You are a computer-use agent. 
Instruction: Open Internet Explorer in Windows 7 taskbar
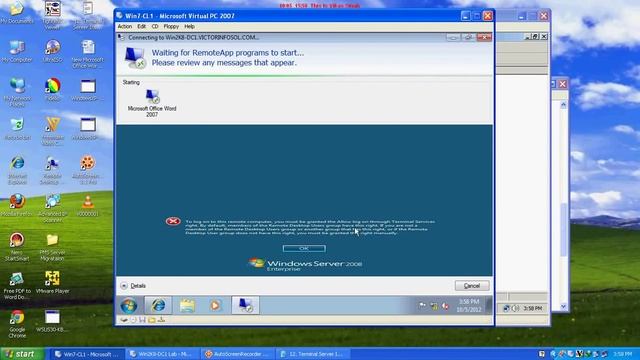pos(158,305)
